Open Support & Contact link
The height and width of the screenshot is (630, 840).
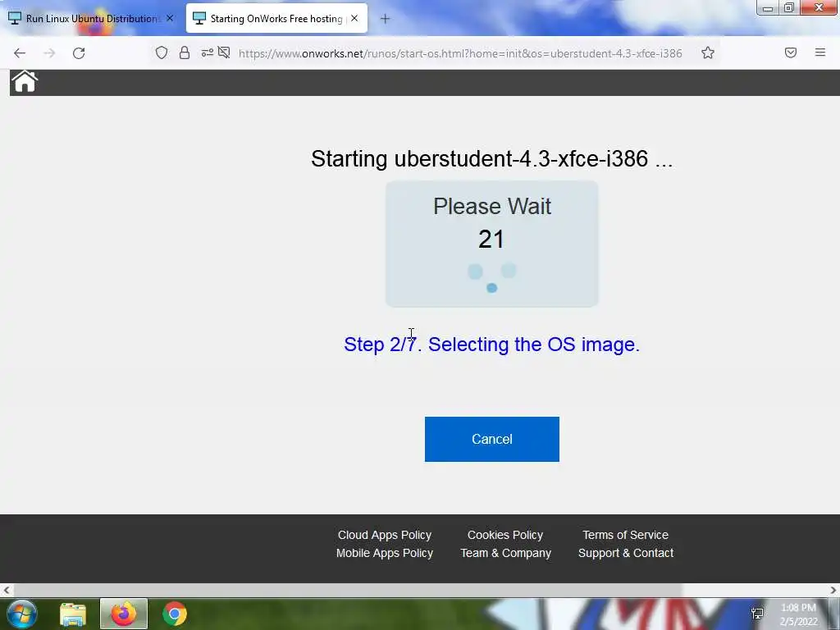tap(625, 553)
